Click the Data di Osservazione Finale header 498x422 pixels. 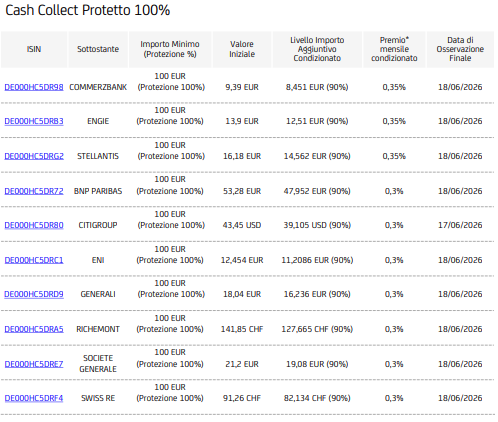[x=460, y=49]
